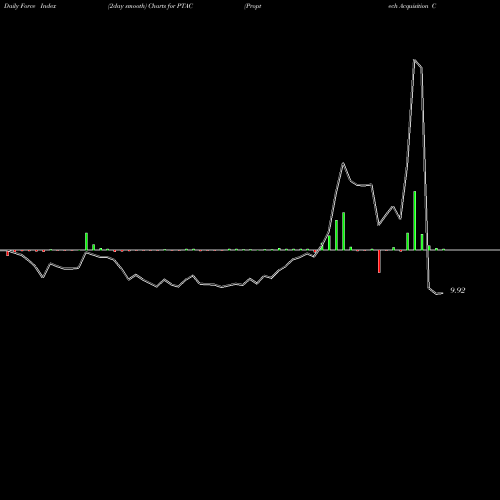Click the 9.92 value label
The width and height of the screenshot is (500, 500).
pos(458,290)
